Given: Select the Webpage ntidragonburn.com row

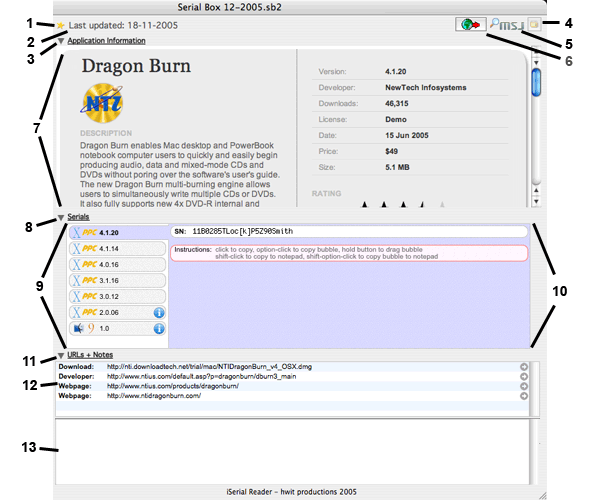Looking at the screenshot, I should coord(293,396).
